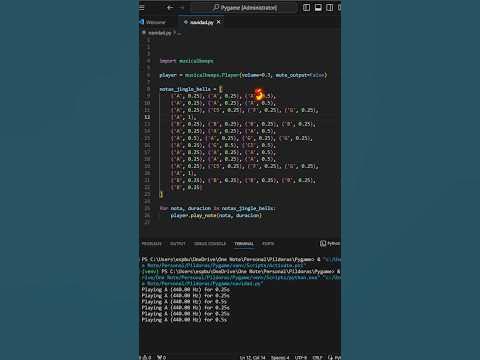Click the closing yellow bracket on line 23
Screen dimensions: 480x360
coord(161,194)
